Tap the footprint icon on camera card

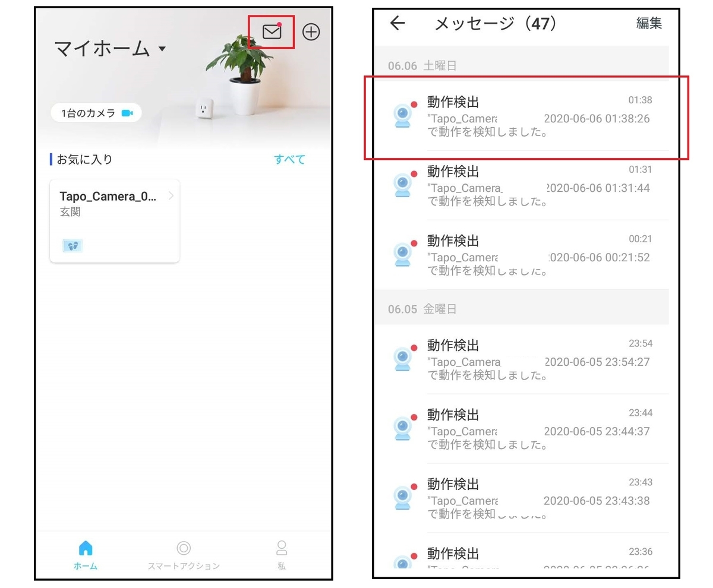(72, 245)
